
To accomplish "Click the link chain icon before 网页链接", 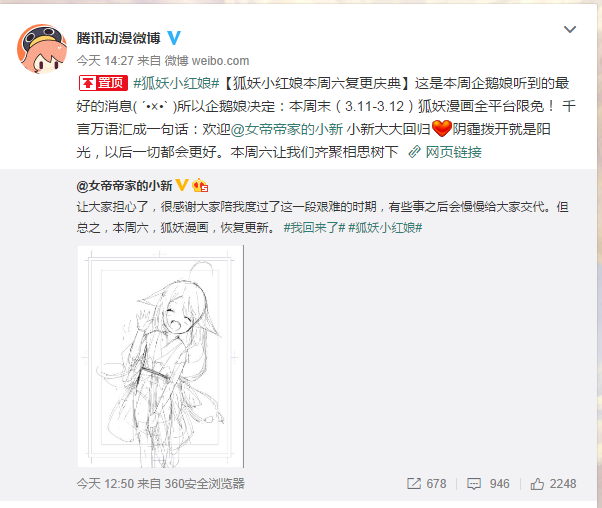I will pyautogui.click(x=415, y=152).
